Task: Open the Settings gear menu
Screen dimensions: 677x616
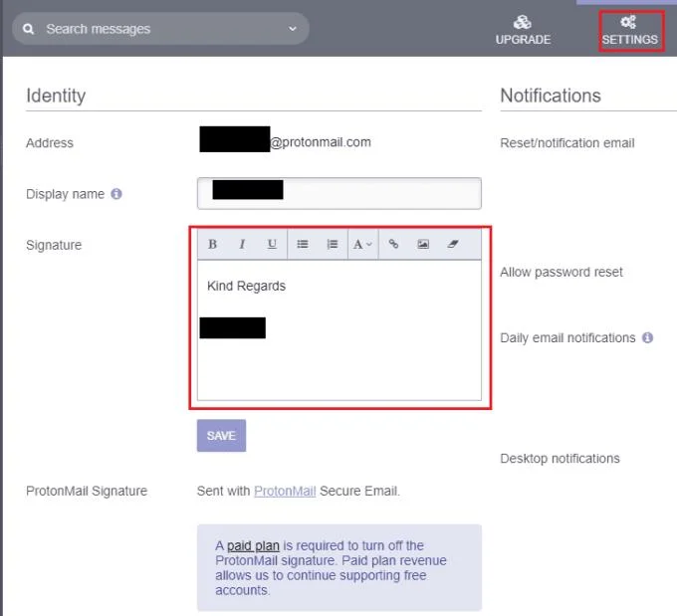Action: 630,31
